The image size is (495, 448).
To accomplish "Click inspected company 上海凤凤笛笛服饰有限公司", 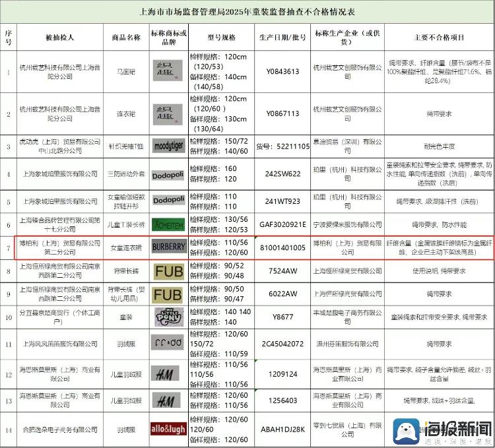I will (60, 344).
